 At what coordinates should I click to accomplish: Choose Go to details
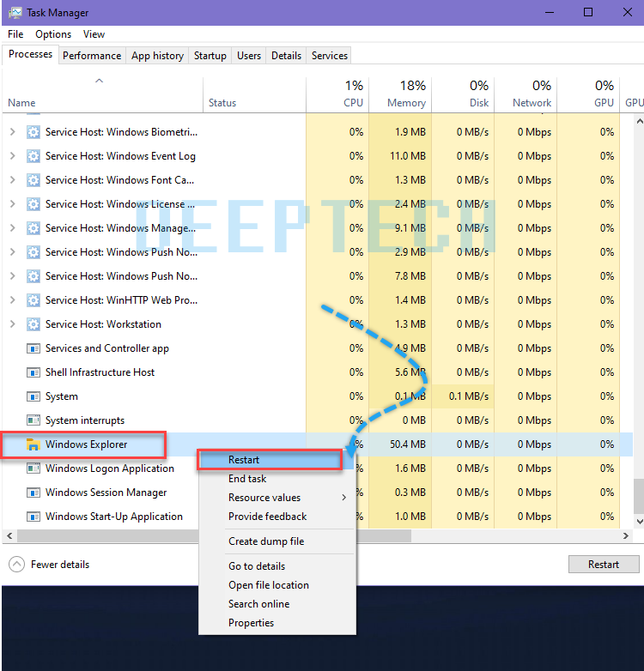pyautogui.click(x=277, y=566)
